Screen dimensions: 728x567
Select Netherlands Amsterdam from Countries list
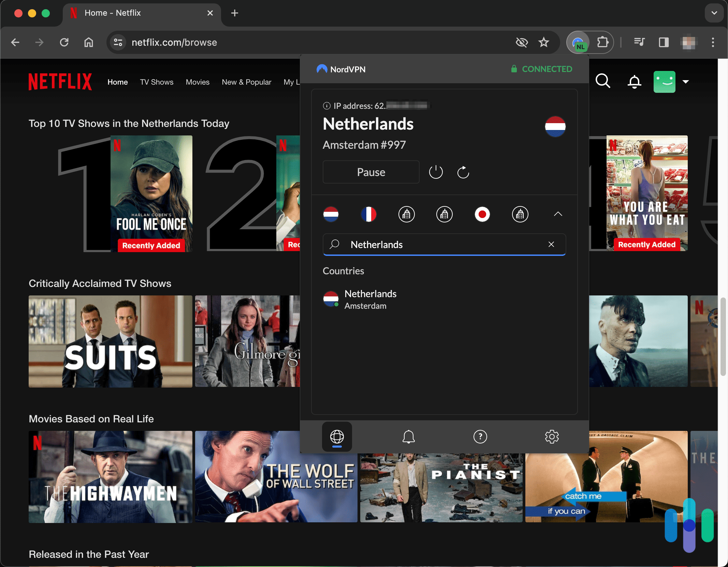coord(370,299)
